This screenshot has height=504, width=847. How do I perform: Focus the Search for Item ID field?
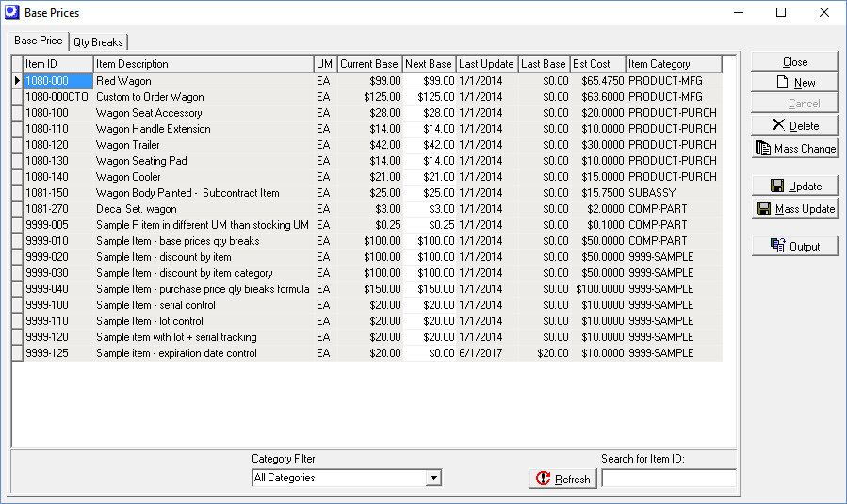coord(669,478)
